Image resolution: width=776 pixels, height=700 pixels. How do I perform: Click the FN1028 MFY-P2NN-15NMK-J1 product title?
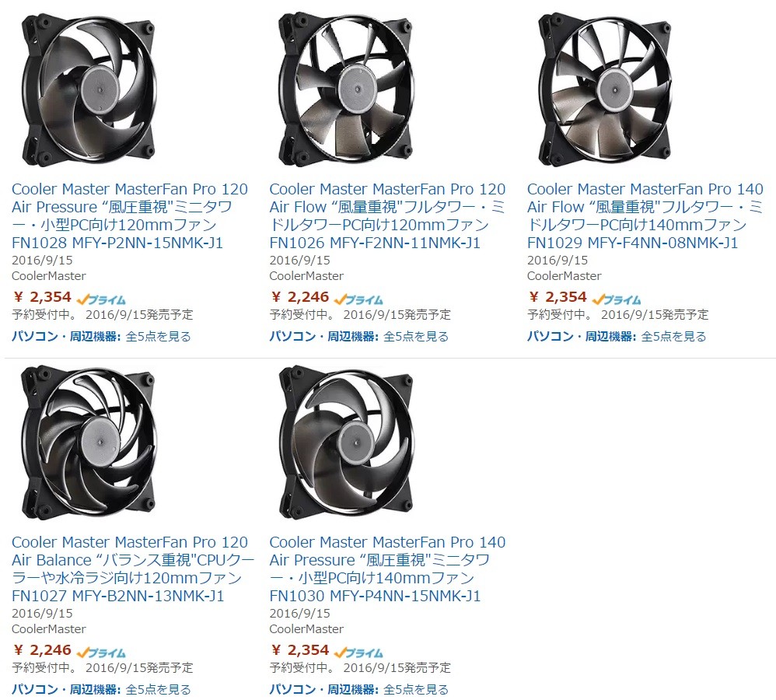130,216
